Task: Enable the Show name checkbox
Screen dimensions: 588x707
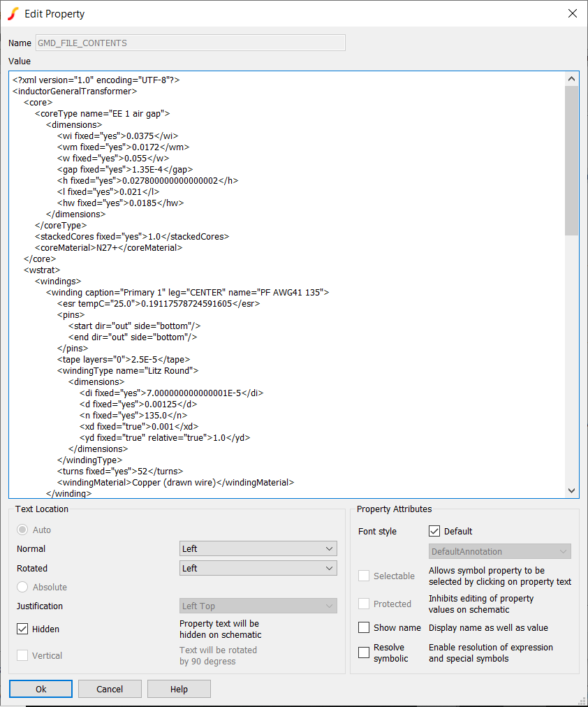Action: (364, 627)
